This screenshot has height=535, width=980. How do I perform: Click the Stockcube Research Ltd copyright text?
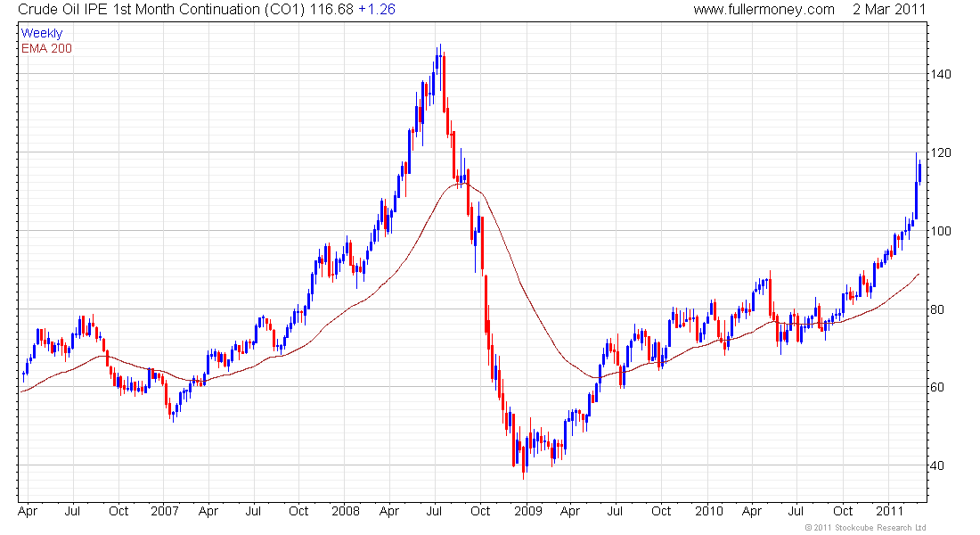point(865,528)
